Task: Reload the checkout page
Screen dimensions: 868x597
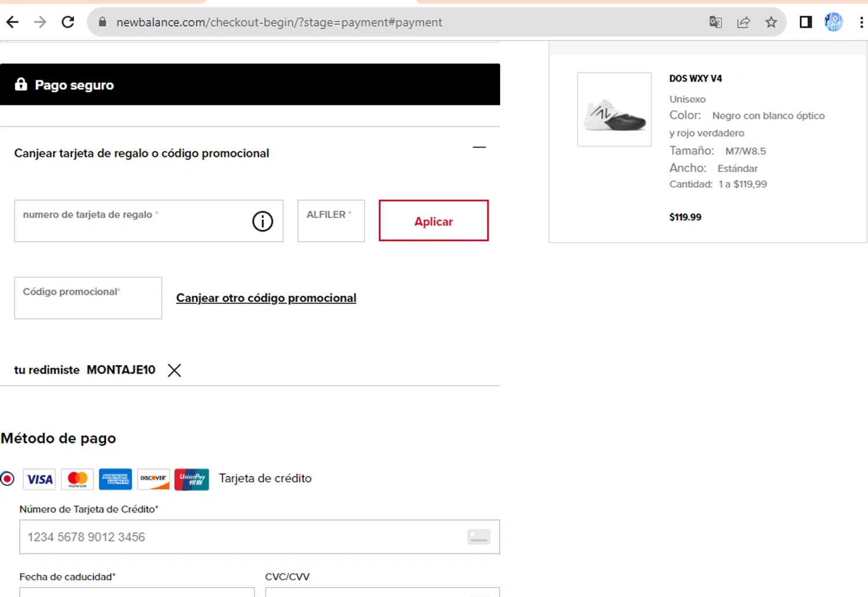Action: tap(68, 22)
